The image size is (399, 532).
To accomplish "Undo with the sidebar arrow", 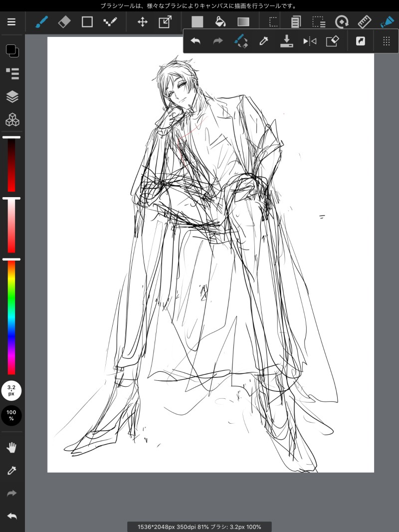I will click(x=12, y=516).
